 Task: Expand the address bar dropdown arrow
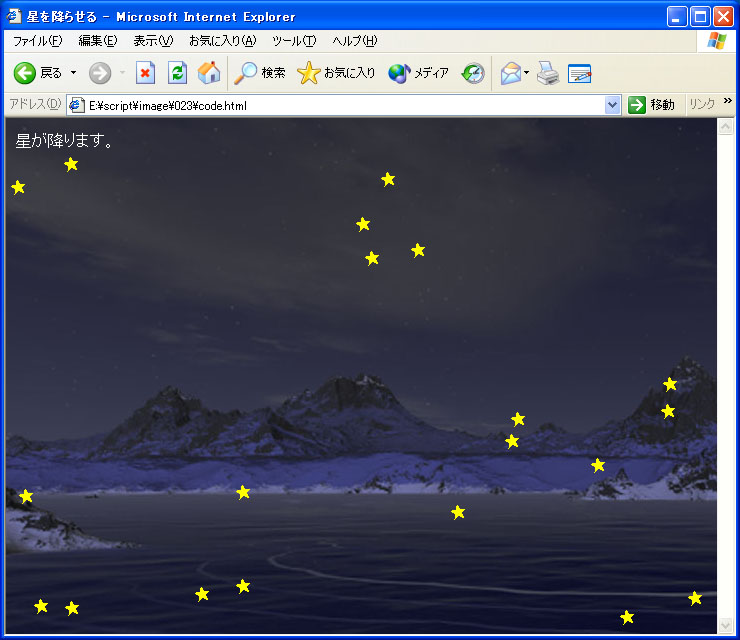[x=612, y=105]
